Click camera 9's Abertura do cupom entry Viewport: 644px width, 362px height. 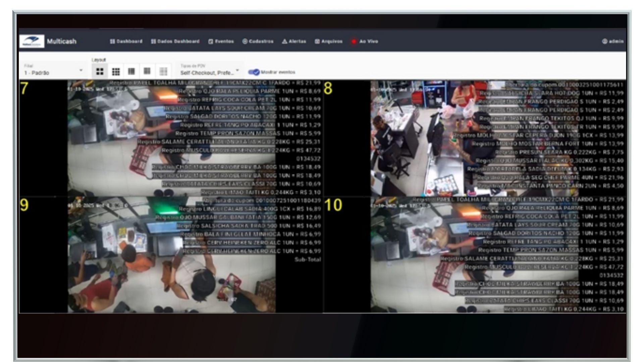point(262,200)
